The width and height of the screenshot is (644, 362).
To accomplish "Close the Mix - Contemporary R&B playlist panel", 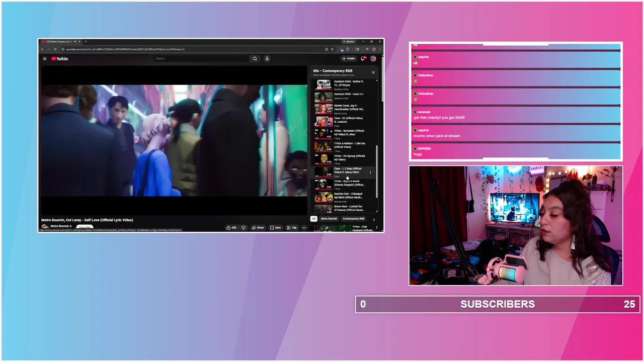I will [x=373, y=72].
